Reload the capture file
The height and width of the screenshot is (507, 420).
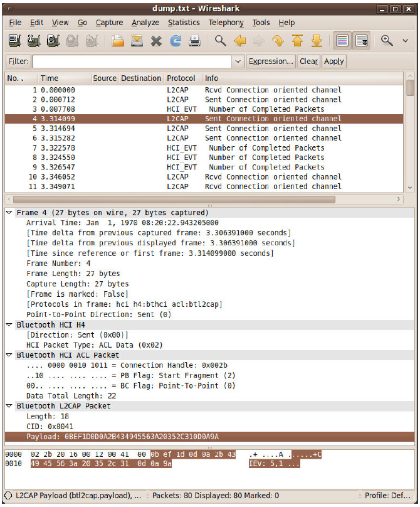coord(176,41)
